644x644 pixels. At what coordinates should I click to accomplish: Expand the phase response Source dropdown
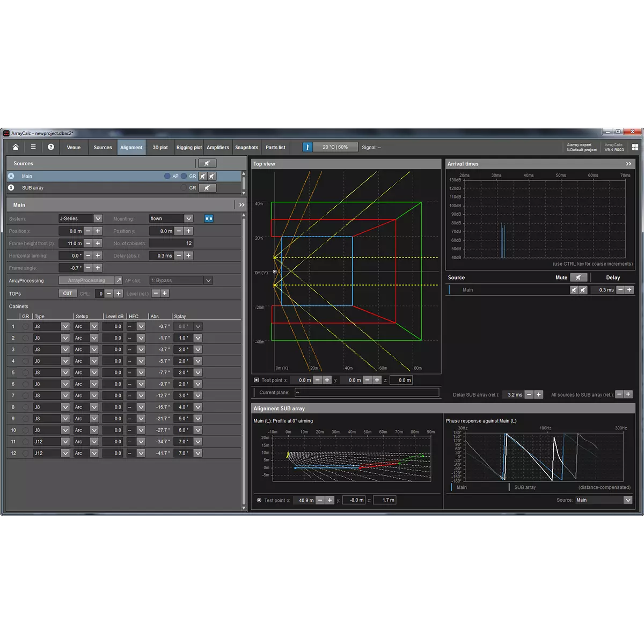pyautogui.click(x=627, y=500)
